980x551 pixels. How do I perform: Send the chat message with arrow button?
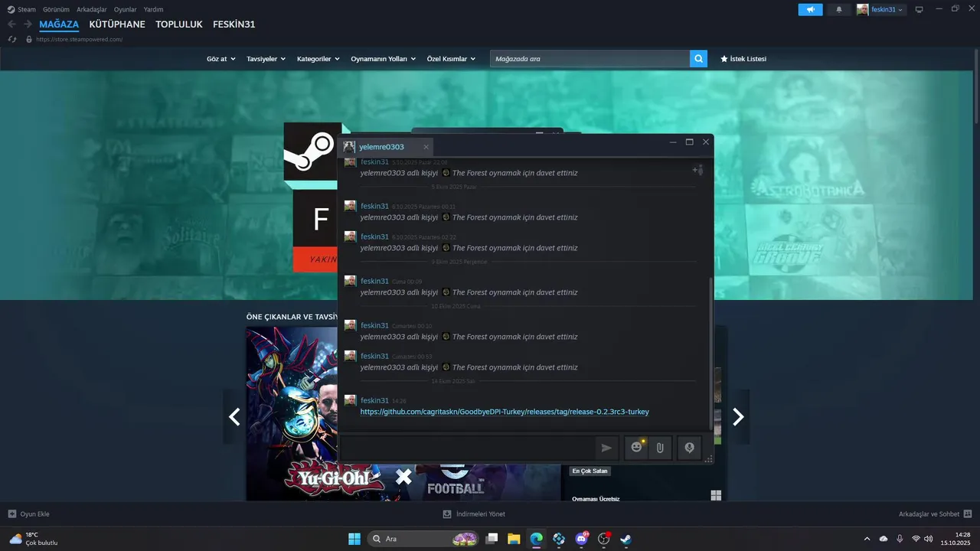[606, 448]
